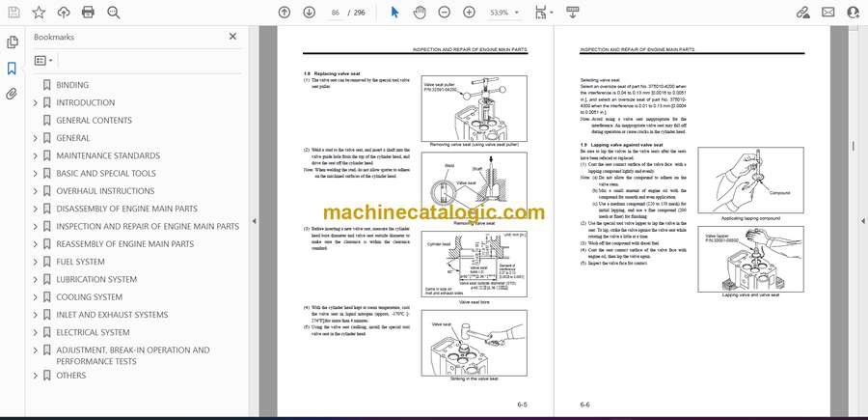
Task: Toggle the Bookmarks panel icon
Action: [12, 69]
